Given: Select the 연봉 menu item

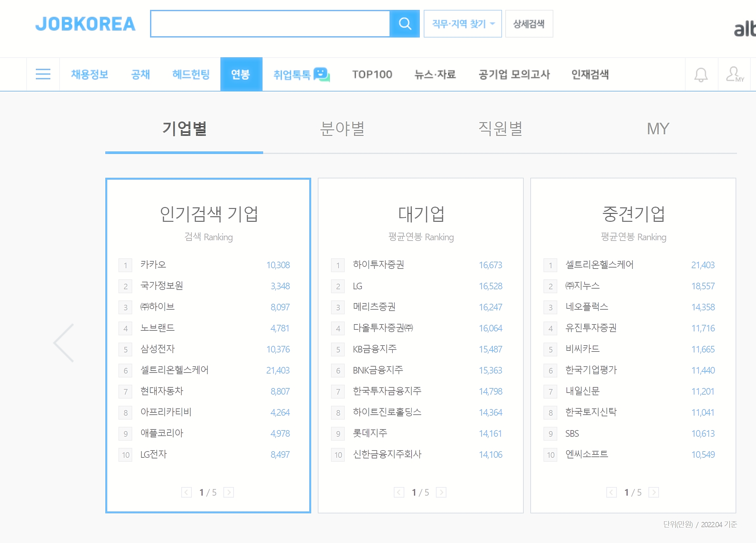Looking at the screenshot, I should [241, 74].
